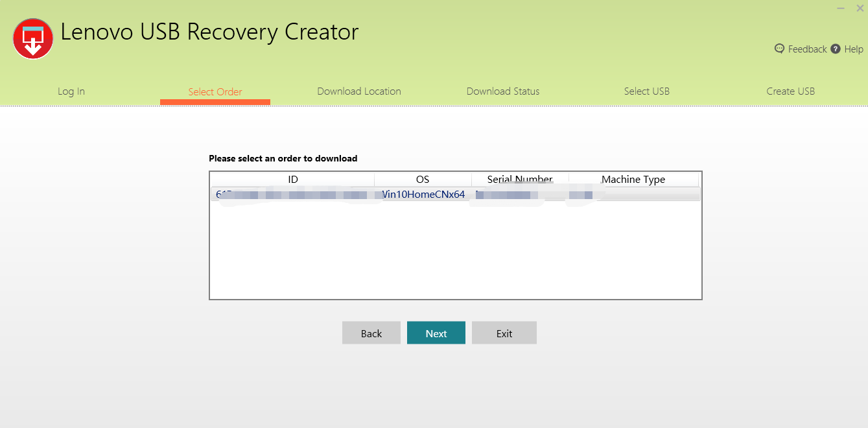
Task: Open the Help link
Action: (854, 49)
